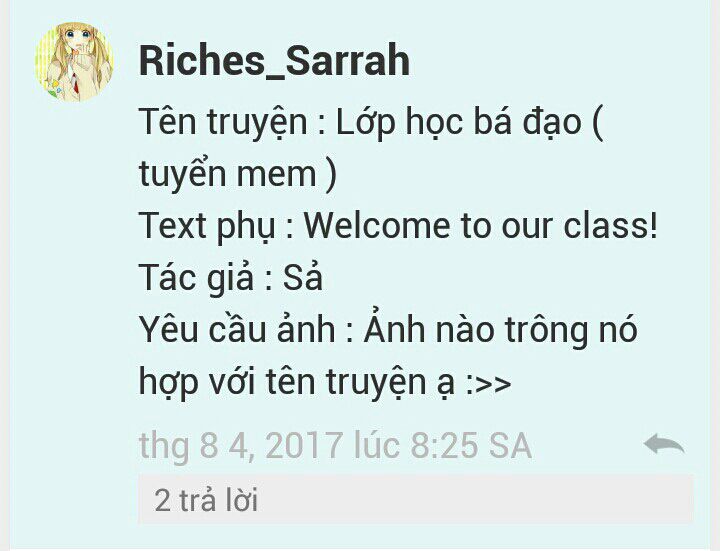Screen dimensions: 720x551
Task: Expand the "2 trả lời" replies bar
Action: point(415,499)
